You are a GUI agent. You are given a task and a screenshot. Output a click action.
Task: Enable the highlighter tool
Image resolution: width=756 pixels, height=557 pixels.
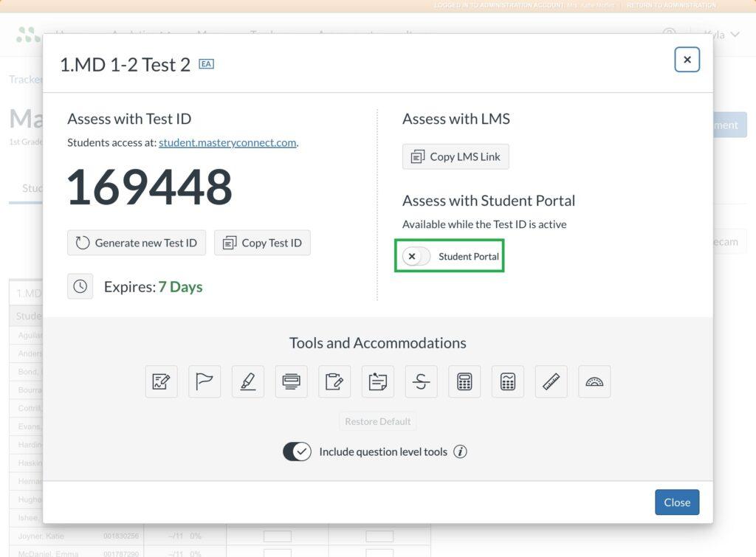[247, 381]
